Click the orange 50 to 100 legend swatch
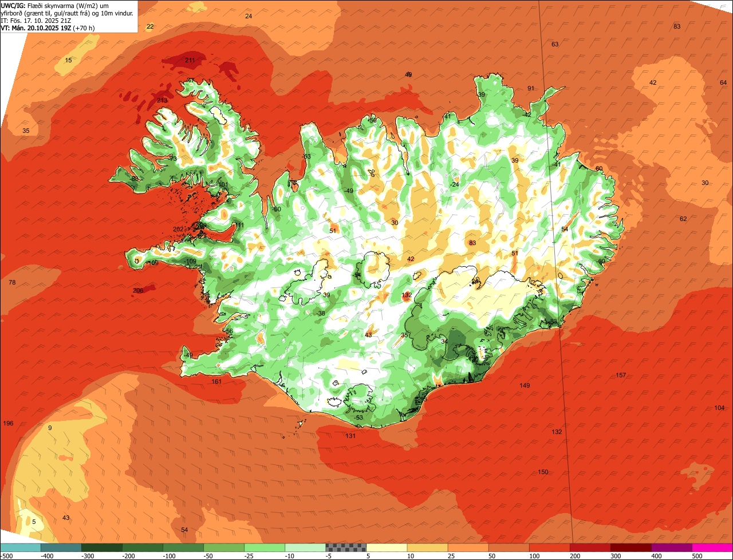The image size is (733, 560). (x=509, y=547)
